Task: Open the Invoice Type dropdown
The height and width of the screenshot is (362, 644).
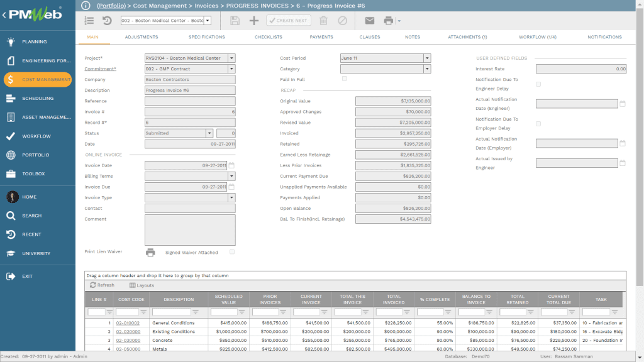Action: point(231,197)
